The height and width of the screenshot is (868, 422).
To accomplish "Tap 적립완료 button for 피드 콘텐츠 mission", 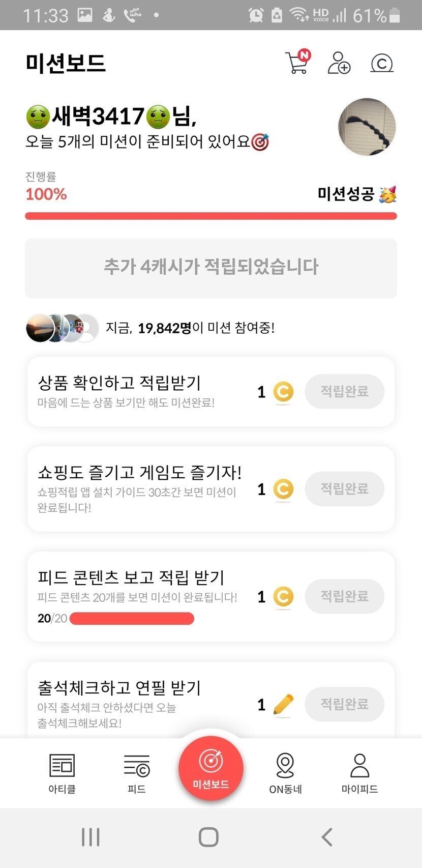I will tap(344, 596).
